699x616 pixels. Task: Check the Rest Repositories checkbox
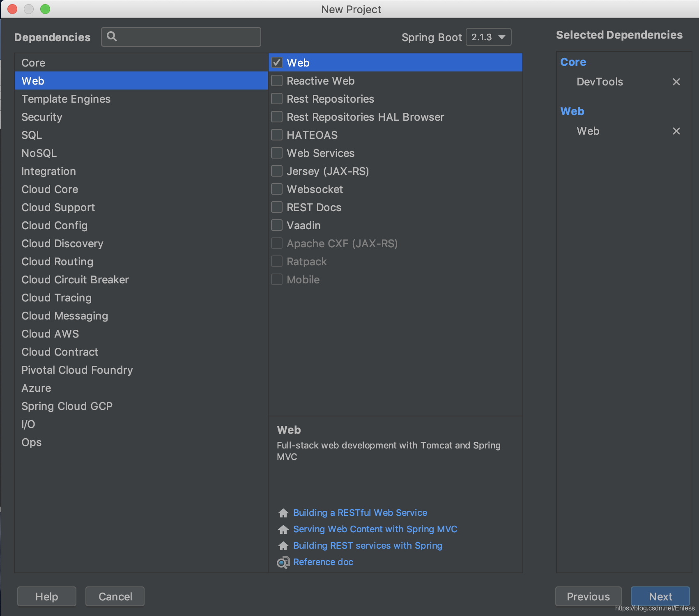(x=277, y=99)
